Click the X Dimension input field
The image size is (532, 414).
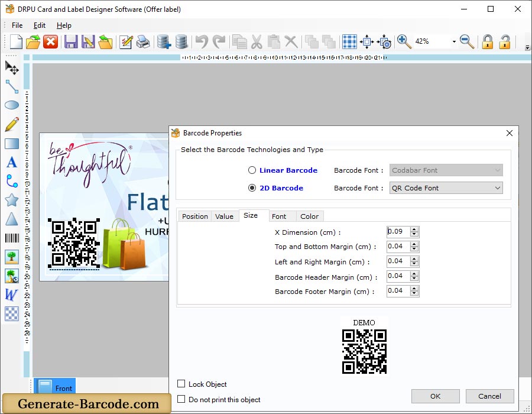pos(398,232)
